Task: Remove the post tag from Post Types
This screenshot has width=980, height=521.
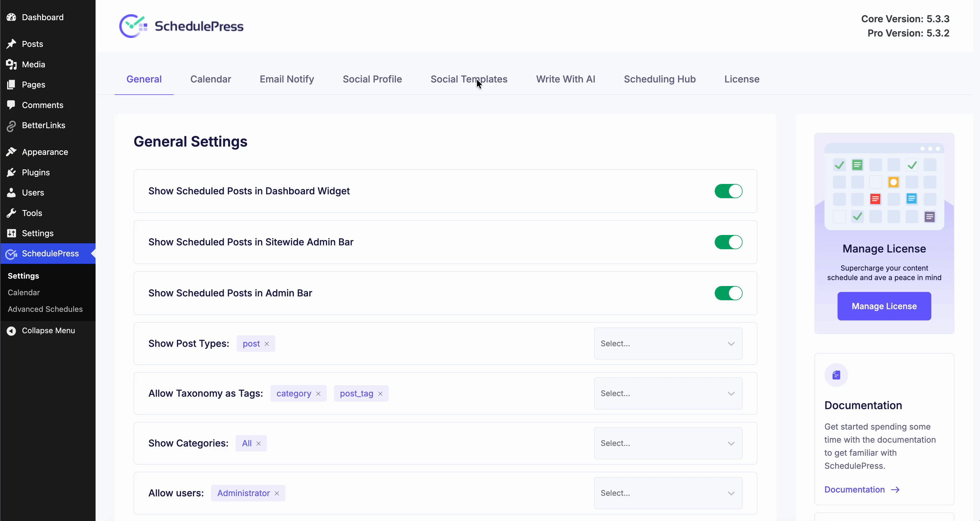Action: [x=267, y=344]
